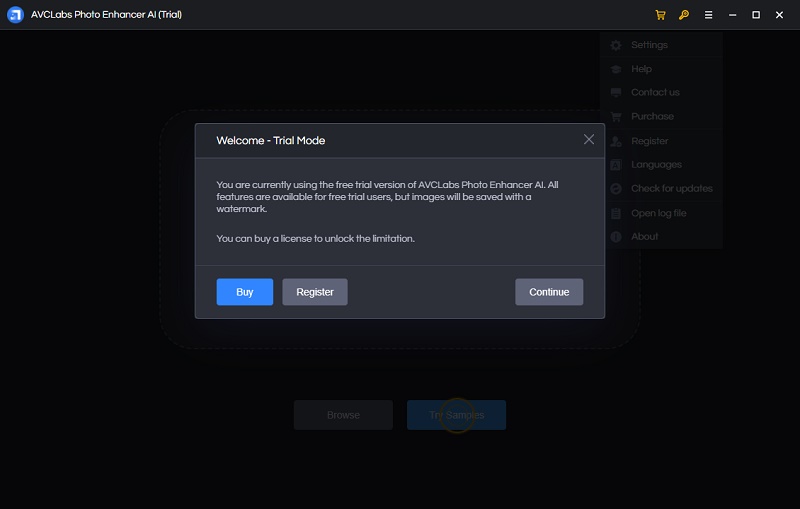This screenshot has height=509, width=800.
Task: Open Settings from the menu
Action: [661, 45]
